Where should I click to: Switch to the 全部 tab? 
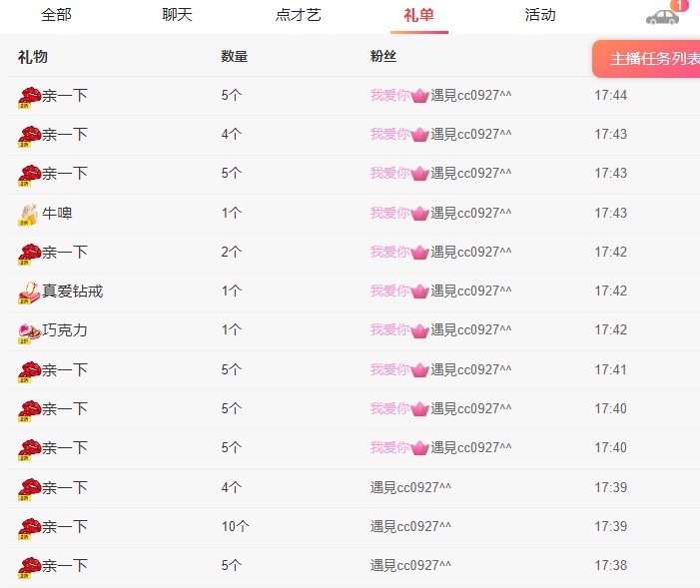[56, 15]
